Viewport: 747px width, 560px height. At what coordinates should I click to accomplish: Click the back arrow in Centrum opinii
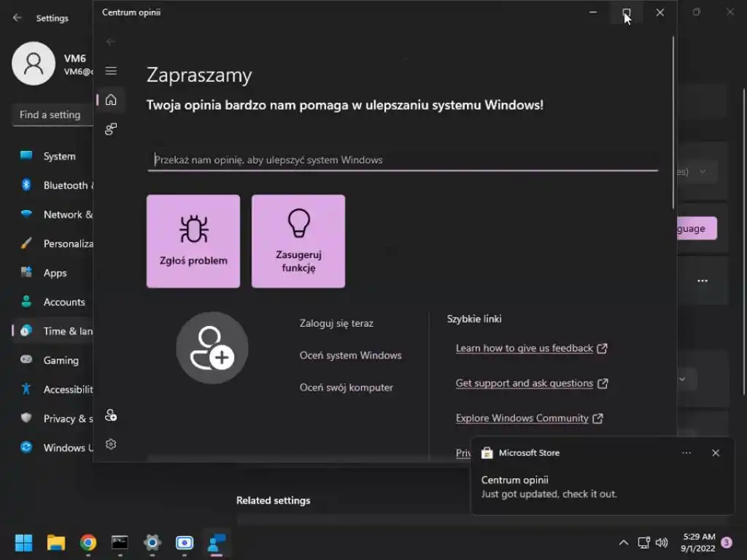tap(111, 42)
